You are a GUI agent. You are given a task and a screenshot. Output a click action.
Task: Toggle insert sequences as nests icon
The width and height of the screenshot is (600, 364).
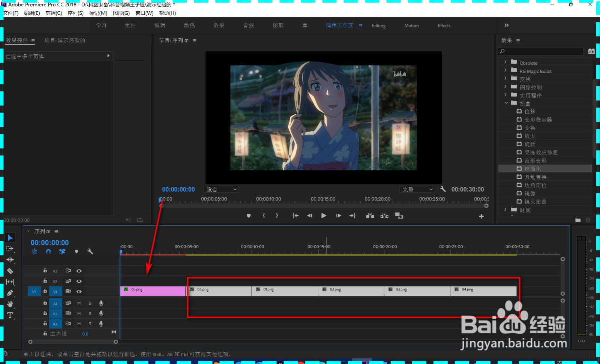pos(34,252)
